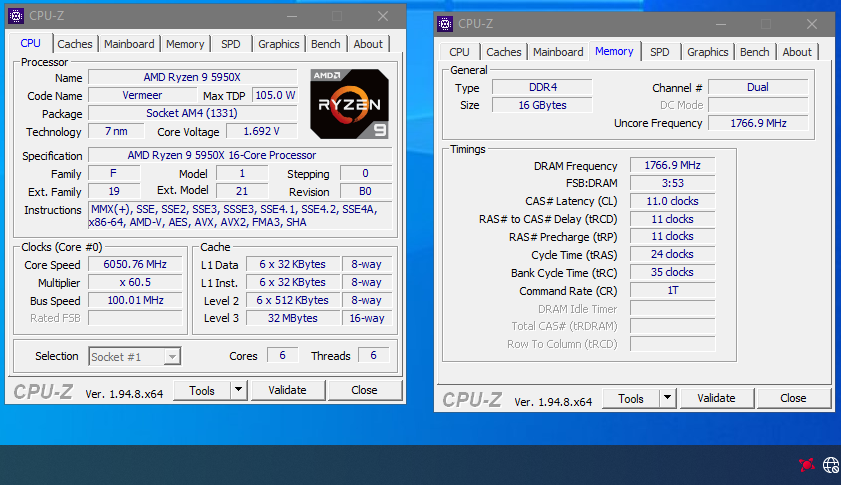Click the Tools button in the left window
This screenshot has height=485, width=841.
coord(202,391)
